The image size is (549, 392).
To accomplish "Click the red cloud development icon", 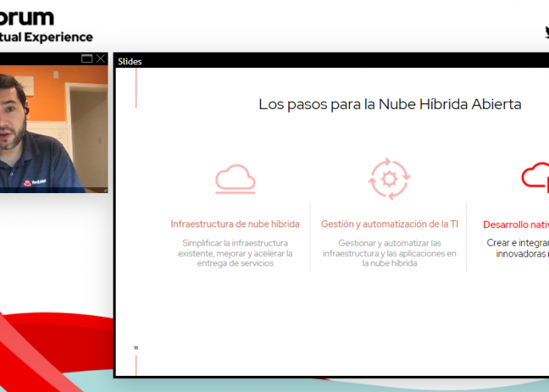I will click(x=535, y=177).
